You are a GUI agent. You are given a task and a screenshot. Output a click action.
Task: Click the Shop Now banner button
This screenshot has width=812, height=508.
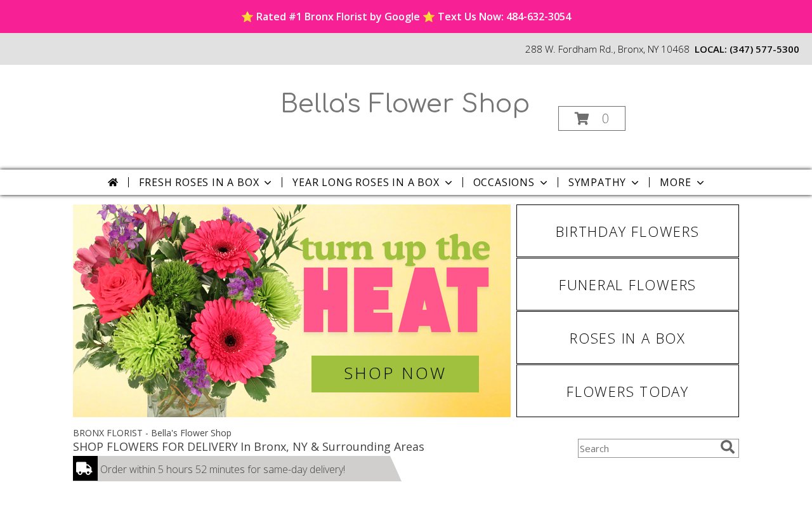pos(395,374)
